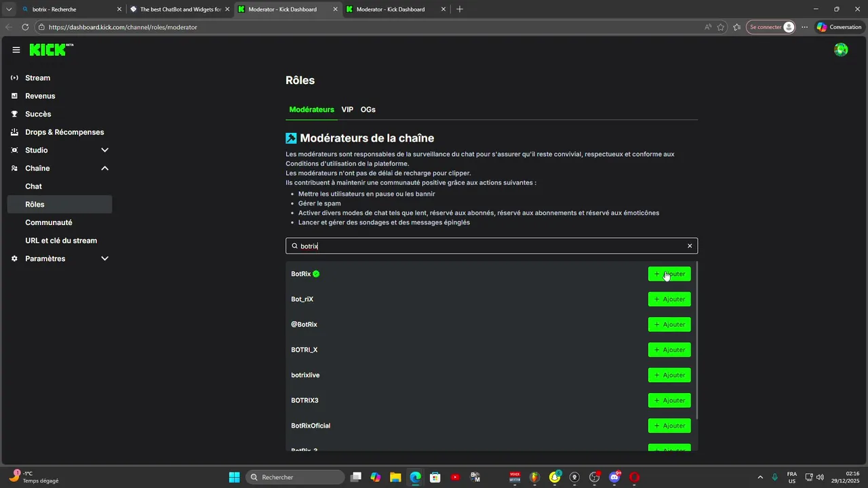Screen dimensions: 868x488
Task: Clear the botrix search with the X
Action: [x=690, y=246]
